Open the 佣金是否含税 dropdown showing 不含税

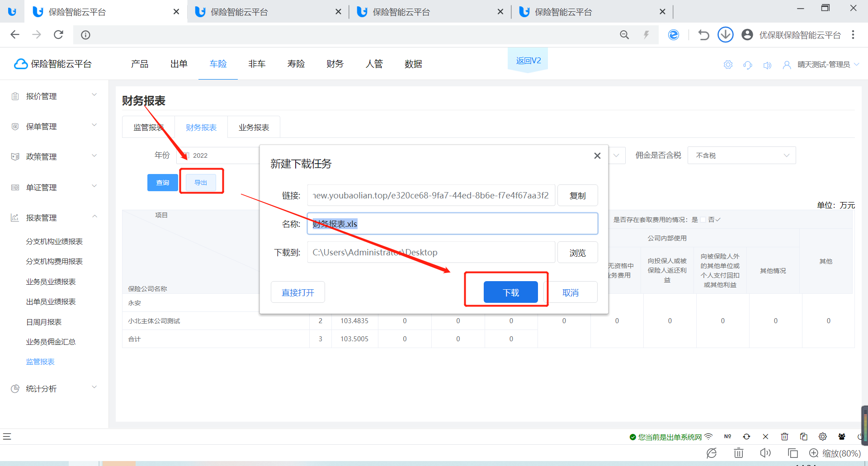[741, 155]
